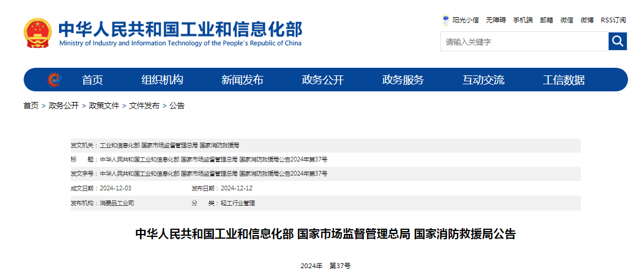Type in the 请输入关键字 search field
This screenshot has width=644, height=277.
pos(524,42)
